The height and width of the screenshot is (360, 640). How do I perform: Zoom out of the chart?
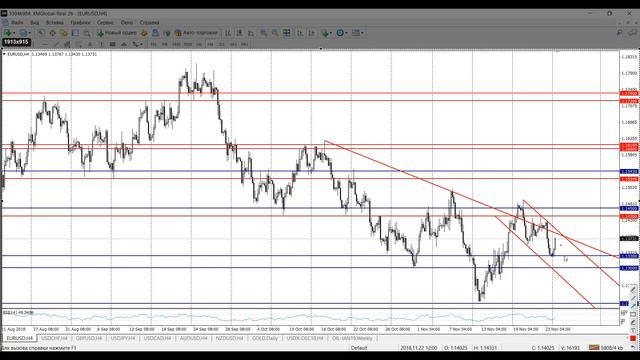(x=275, y=33)
